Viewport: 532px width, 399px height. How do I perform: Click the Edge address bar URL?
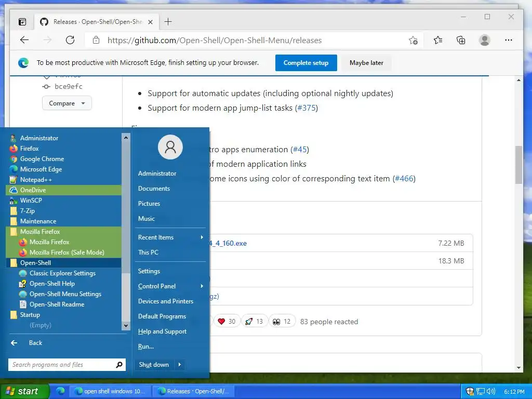click(215, 41)
